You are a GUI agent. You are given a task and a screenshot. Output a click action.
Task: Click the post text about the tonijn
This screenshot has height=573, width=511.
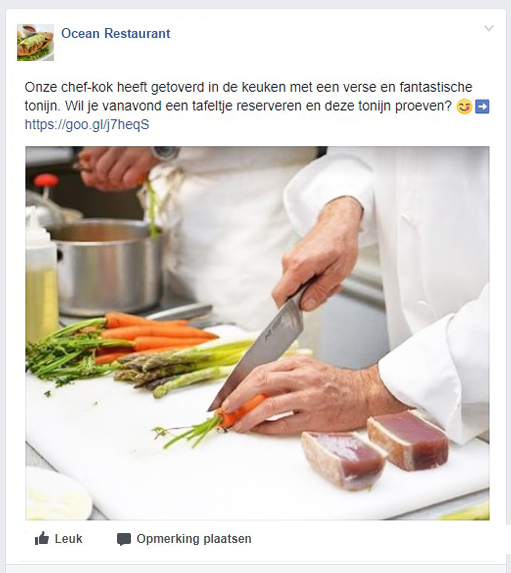click(249, 96)
